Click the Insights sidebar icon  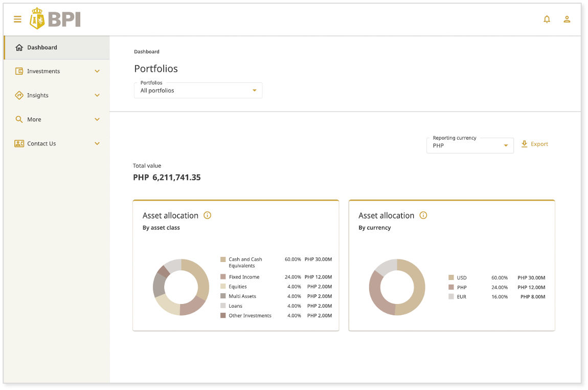click(x=19, y=95)
